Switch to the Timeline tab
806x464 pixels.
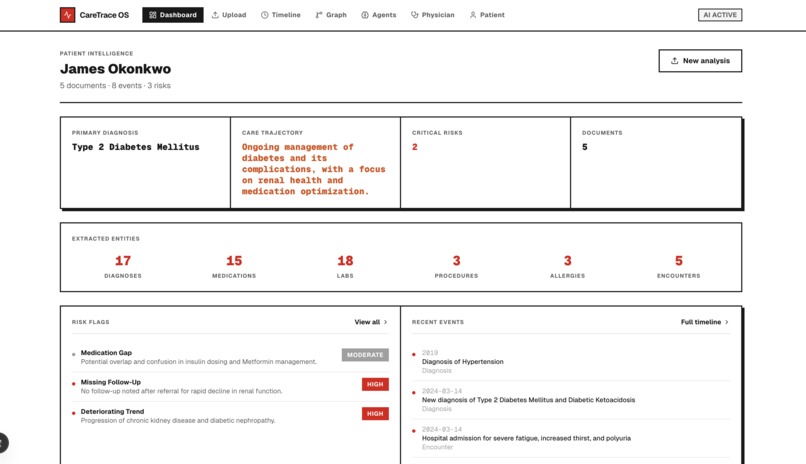pyautogui.click(x=281, y=15)
